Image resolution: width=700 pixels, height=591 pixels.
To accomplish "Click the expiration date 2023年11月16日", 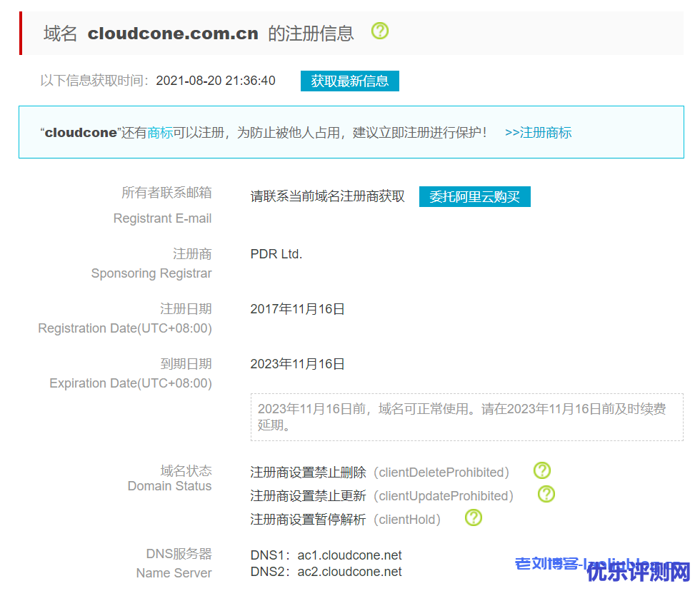I will pyautogui.click(x=297, y=364).
